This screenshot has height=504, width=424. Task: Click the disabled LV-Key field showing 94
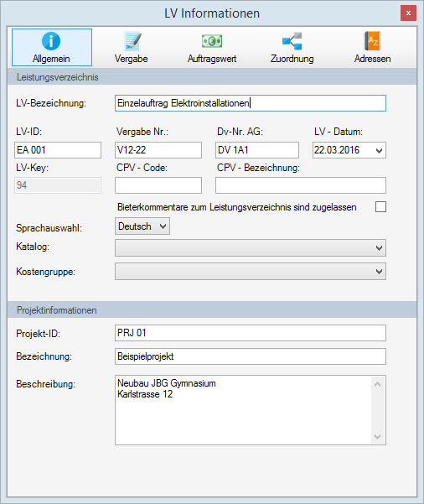click(58, 185)
